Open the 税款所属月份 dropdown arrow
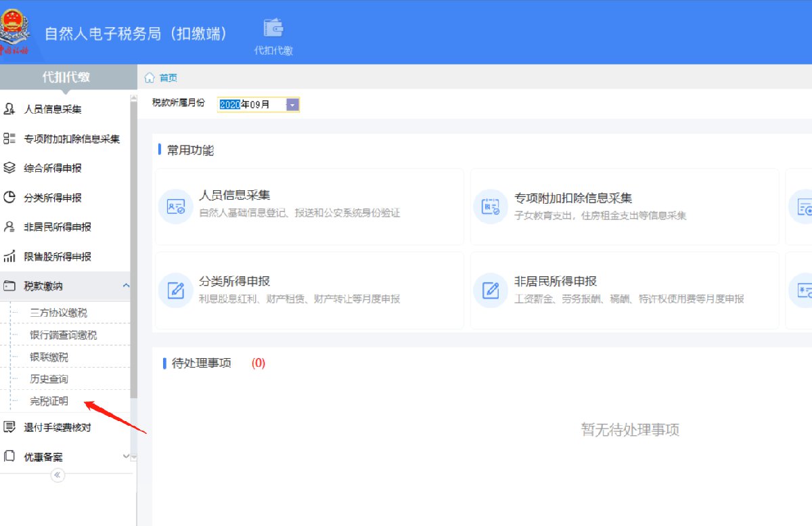 click(x=292, y=104)
